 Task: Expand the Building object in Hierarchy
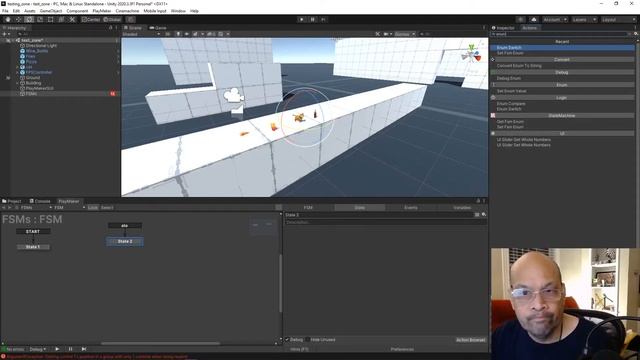pyautogui.click(x=18, y=83)
